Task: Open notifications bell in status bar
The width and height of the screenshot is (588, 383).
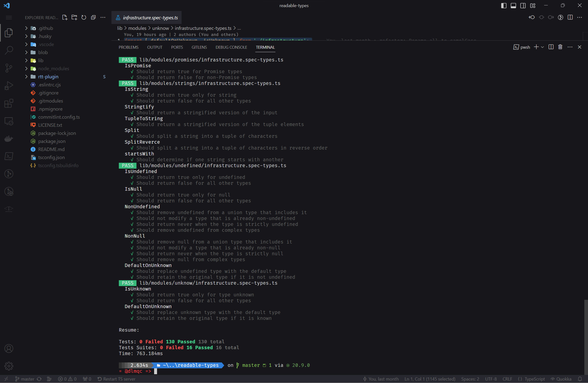Action: tap(580, 379)
